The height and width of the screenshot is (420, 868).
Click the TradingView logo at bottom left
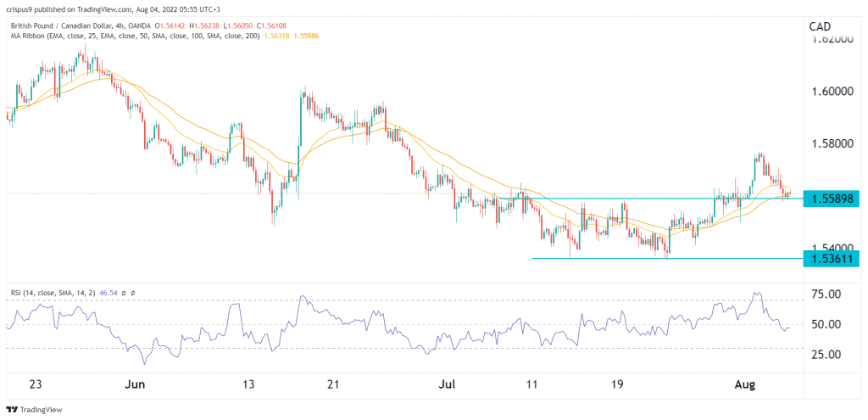tap(34, 410)
